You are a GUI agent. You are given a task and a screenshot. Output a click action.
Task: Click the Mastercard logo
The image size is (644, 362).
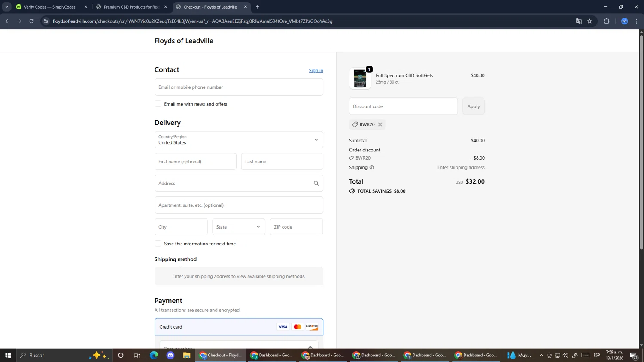point(298,327)
